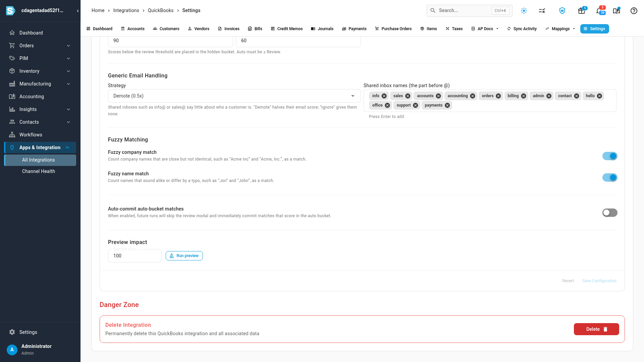Switch to the Credit Memos tab
The width and height of the screenshot is (644, 362).
[x=287, y=29]
